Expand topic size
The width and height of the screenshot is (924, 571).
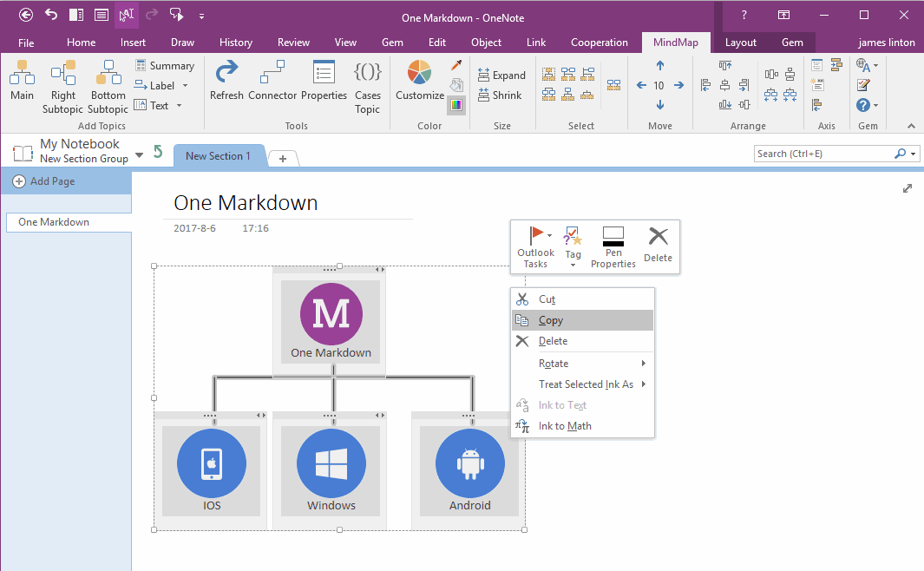(501, 75)
